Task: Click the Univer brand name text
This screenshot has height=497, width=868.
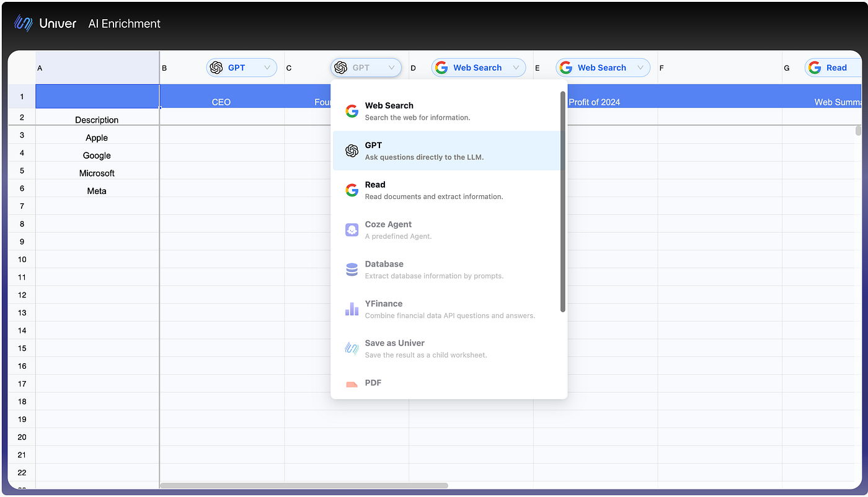Action: pyautogui.click(x=58, y=24)
